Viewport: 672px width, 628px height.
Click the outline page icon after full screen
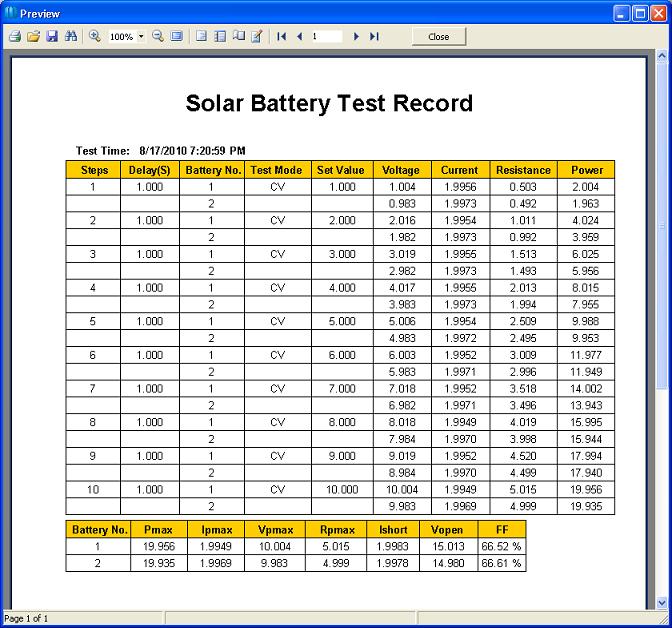pyautogui.click(x=201, y=36)
